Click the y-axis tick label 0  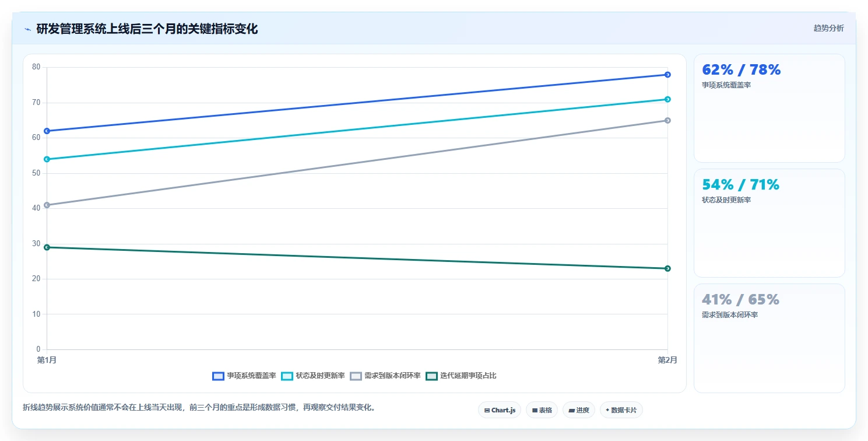(38, 349)
